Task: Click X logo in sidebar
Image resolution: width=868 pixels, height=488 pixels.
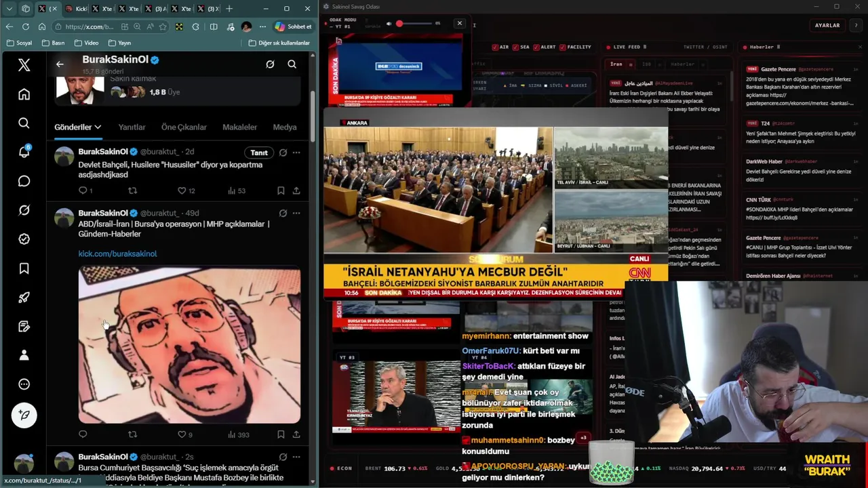Action: coord(24,65)
